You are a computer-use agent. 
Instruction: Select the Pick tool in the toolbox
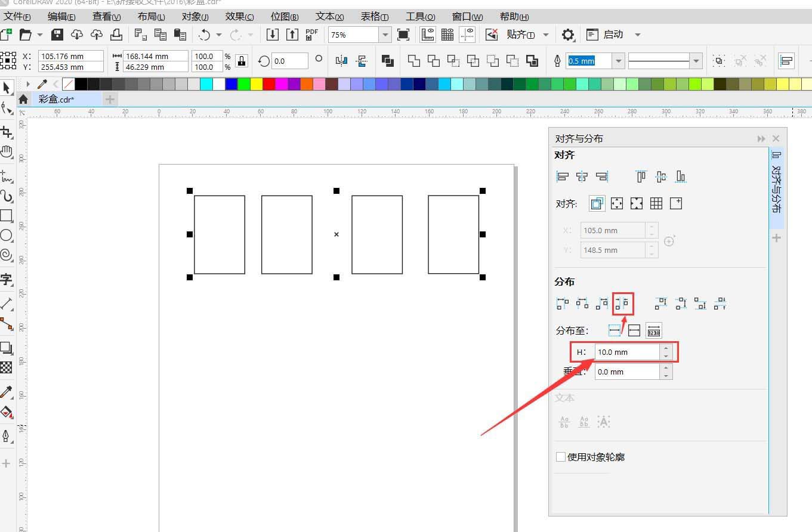click(8, 87)
